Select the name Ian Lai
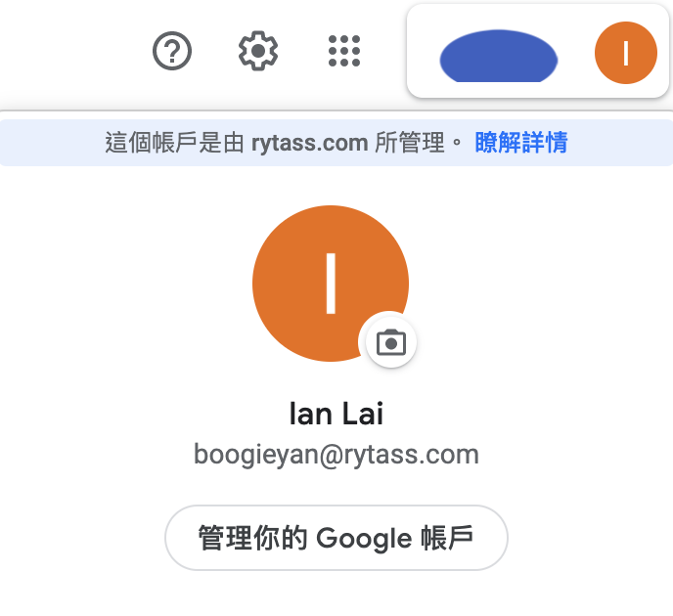Image resolution: width=673 pixels, height=616 pixels. click(336, 414)
